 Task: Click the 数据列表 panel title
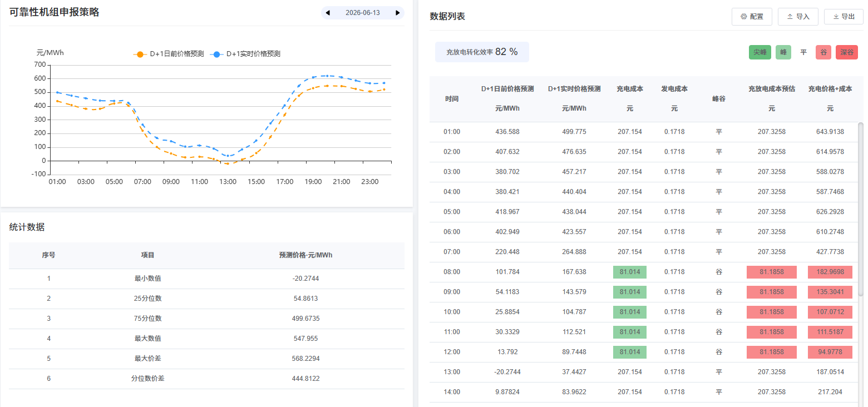pos(447,17)
